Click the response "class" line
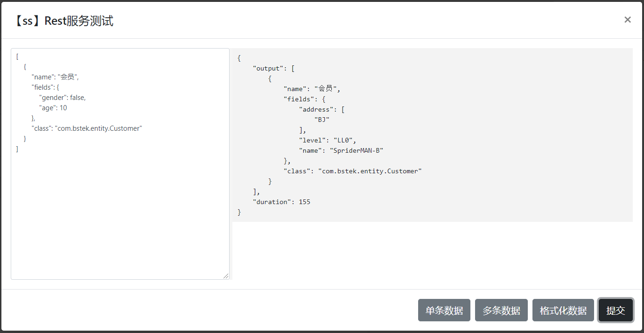This screenshot has height=333, width=644. click(352, 171)
